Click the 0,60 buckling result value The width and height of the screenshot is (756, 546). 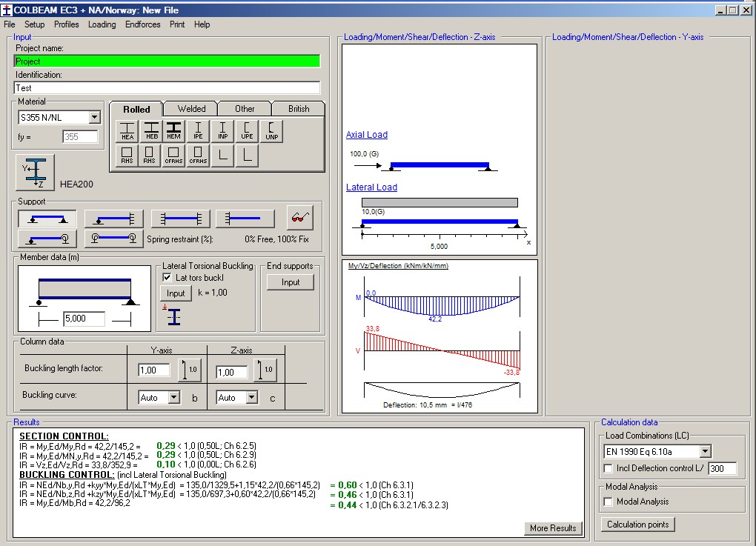point(347,485)
